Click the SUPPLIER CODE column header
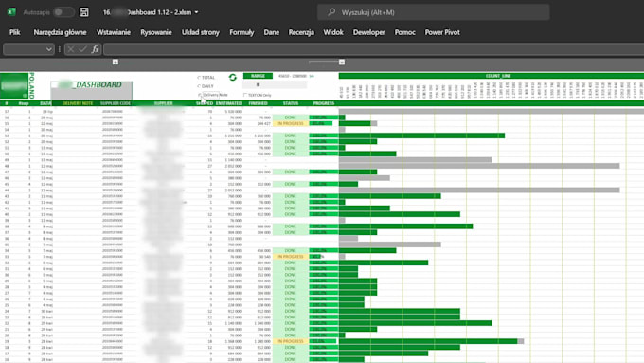The image size is (644, 363). 116,103
